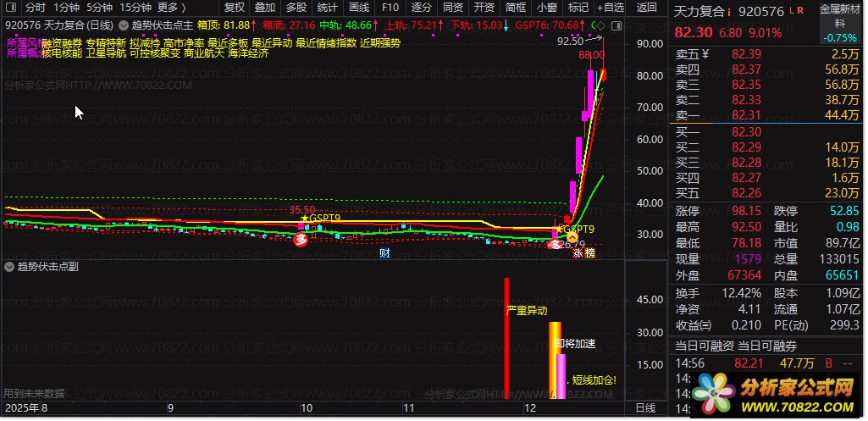Click the 叠加 overlay button
The width and height of the screenshot is (868, 421).
(265, 8)
